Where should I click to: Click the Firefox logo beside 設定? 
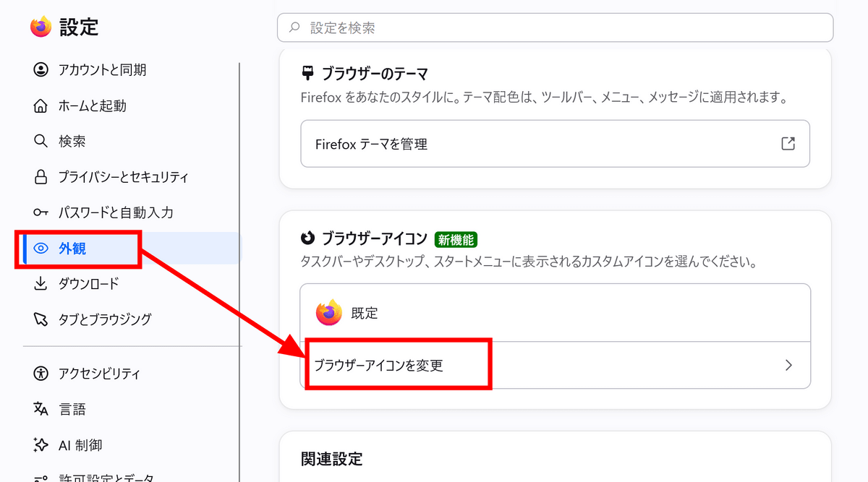(41, 27)
